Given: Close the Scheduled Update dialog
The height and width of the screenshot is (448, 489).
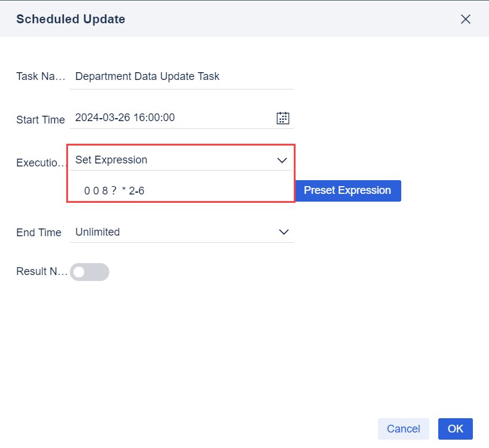Looking at the screenshot, I should (466, 19).
